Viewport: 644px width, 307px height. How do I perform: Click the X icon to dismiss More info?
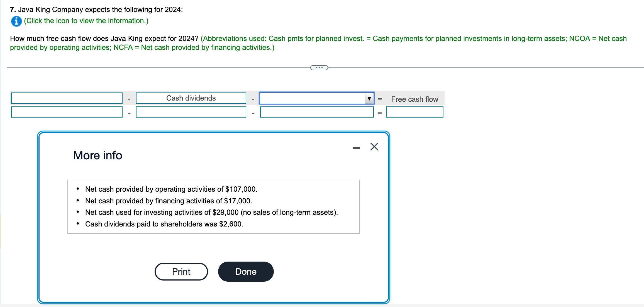(x=374, y=147)
